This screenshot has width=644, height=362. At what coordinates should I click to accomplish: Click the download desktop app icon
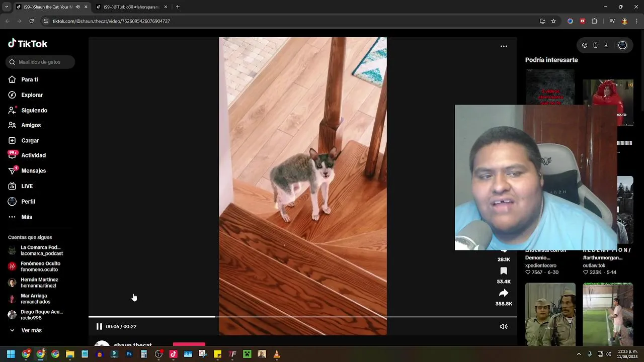tap(606, 45)
